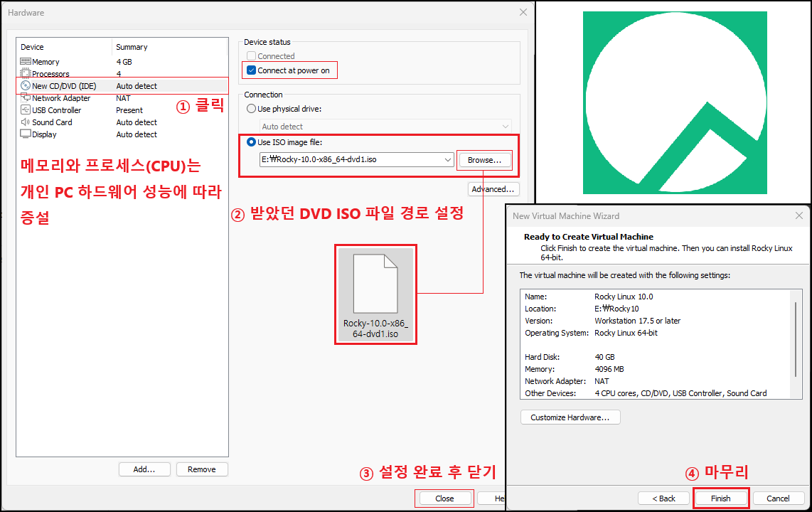Select the Use physical drive option

tap(251, 109)
